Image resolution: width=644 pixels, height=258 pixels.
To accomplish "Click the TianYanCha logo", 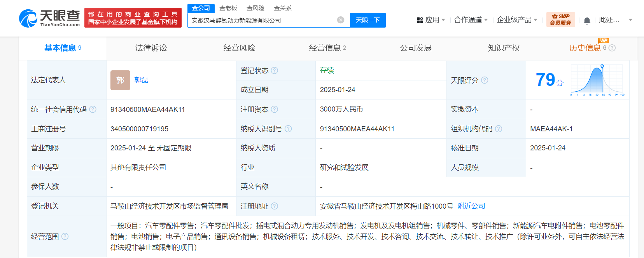I will click(x=49, y=18).
